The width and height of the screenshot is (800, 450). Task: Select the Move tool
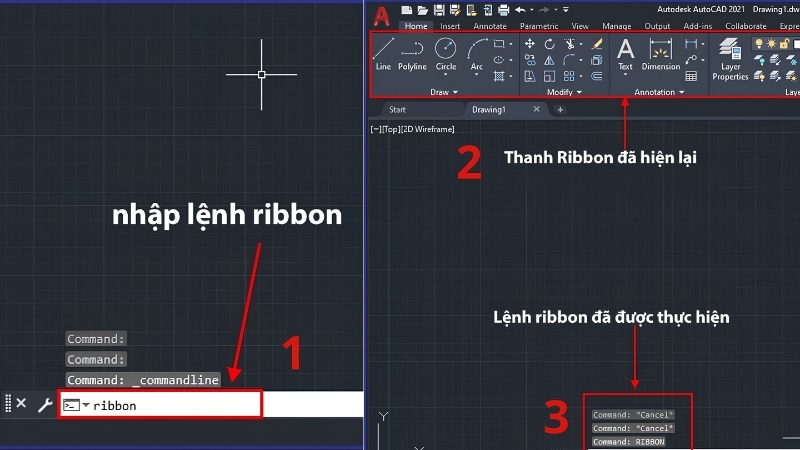[x=530, y=44]
